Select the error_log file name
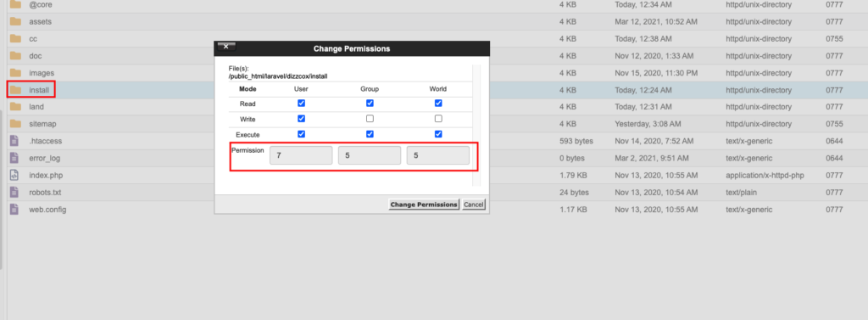The height and width of the screenshot is (320, 868). [45, 158]
